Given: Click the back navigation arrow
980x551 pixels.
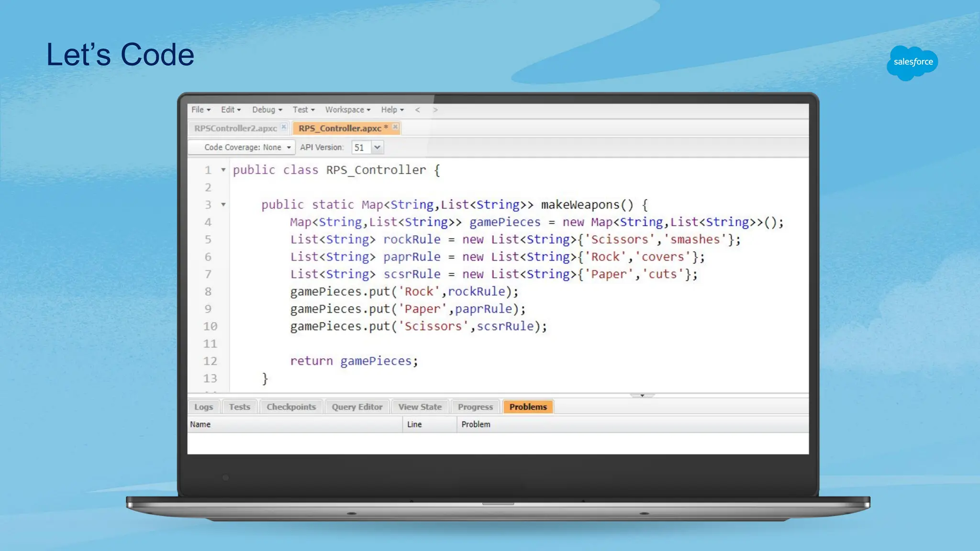Looking at the screenshot, I should coord(417,110).
